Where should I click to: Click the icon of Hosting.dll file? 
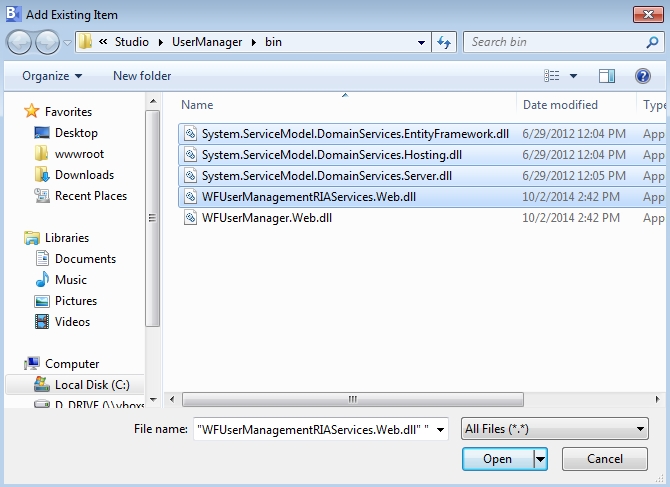[190, 155]
